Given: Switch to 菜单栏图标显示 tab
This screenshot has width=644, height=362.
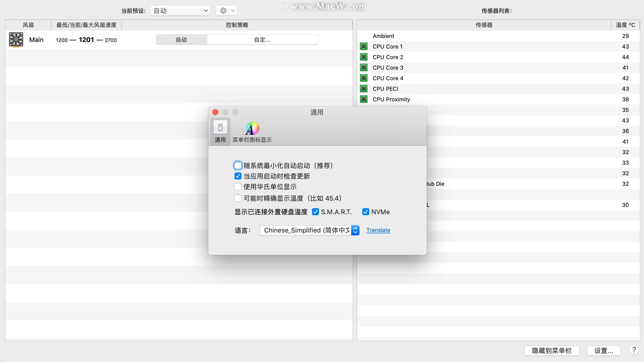Looking at the screenshot, I should (252, 132).
